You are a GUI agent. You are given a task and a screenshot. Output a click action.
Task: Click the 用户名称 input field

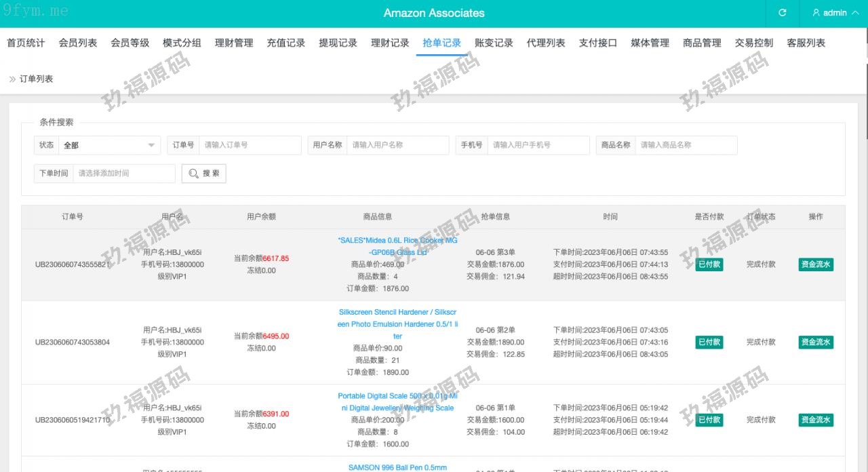pyautogui.click(x=397, y=145)
